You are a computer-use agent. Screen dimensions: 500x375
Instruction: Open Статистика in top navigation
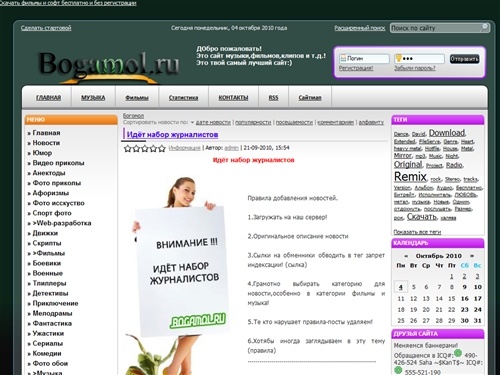(x=183, y=98)
